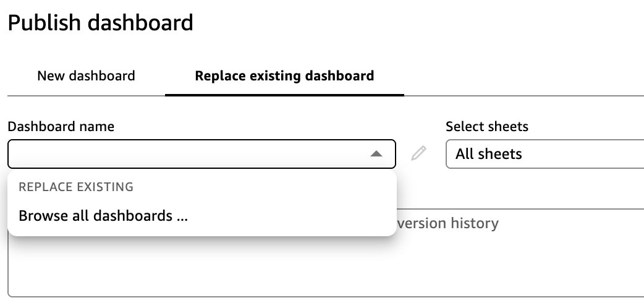Select the Replace existing dashboard tab
Screen dimensions: 644x303
284,76
